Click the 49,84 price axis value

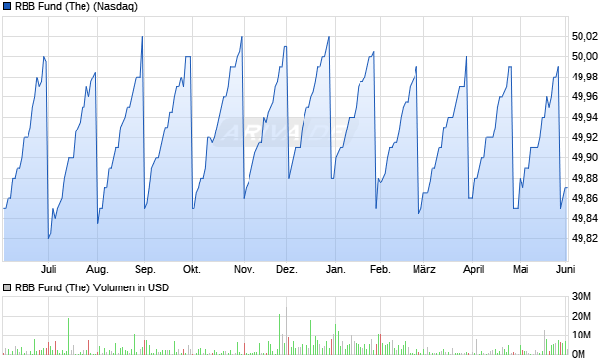584,218
